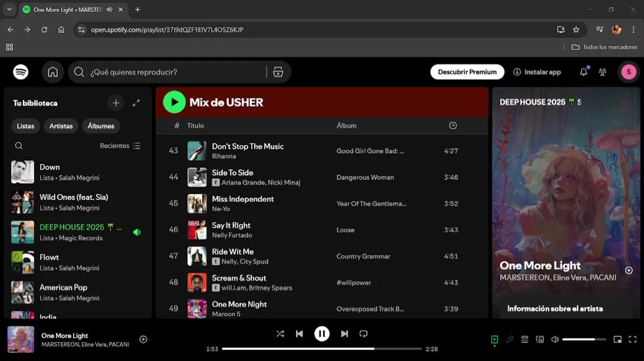Open a new browser tab

137,10
